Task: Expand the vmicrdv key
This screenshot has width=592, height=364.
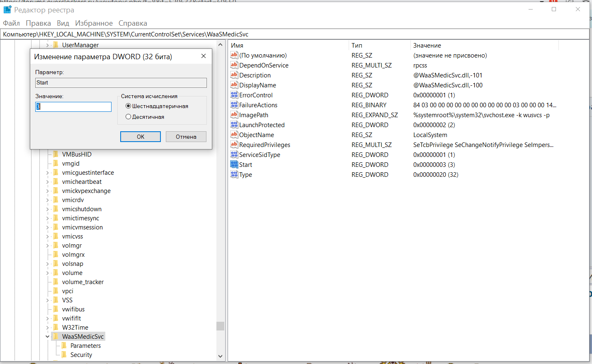Action: click(x=47, y=200)
